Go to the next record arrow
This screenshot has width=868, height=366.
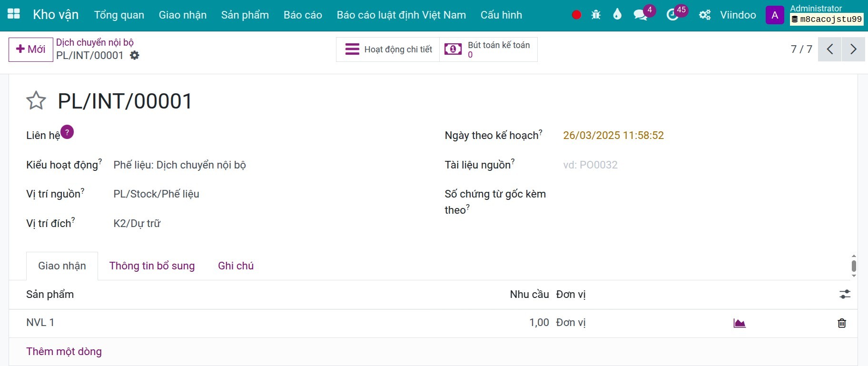point(853,49)
